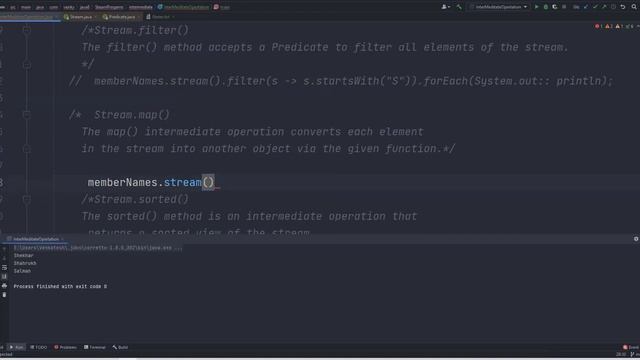Click the build project hammer icon
This screenshot has height=360, width=640.
click(459, 7)
